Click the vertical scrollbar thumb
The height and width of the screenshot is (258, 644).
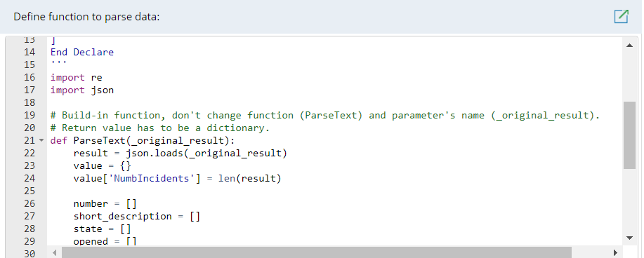[629, 135]
